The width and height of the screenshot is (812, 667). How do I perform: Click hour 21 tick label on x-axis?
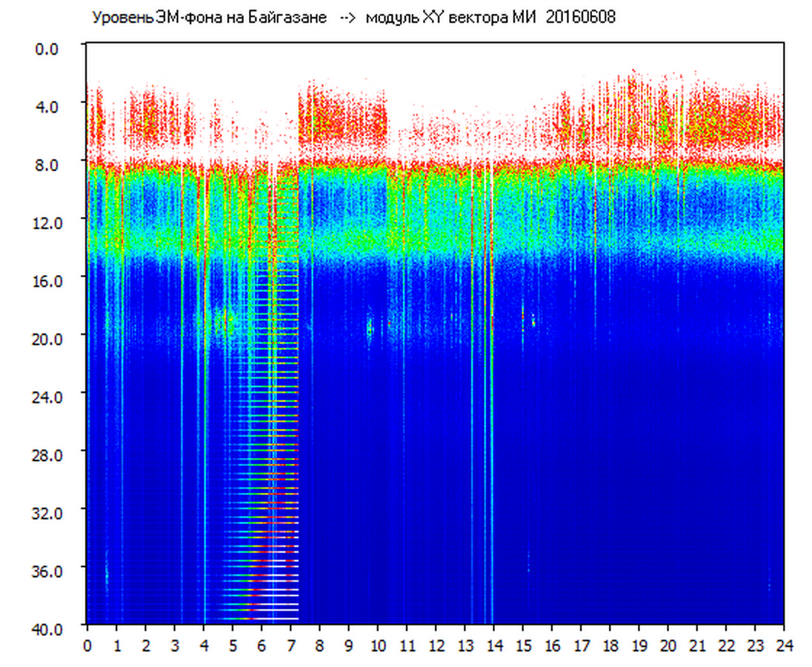697,646
